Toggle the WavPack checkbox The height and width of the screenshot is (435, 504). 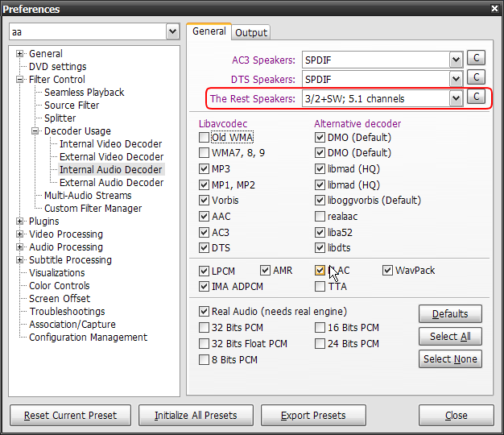(x=388, y=271)
